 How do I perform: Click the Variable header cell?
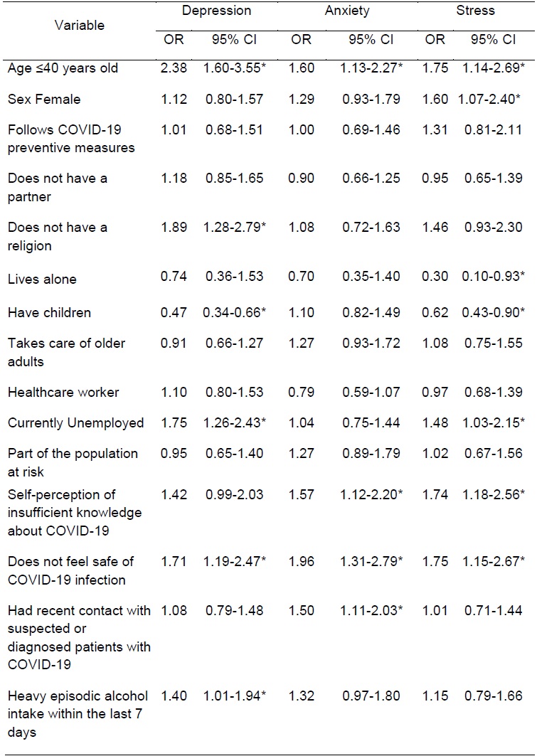(80, 25)
